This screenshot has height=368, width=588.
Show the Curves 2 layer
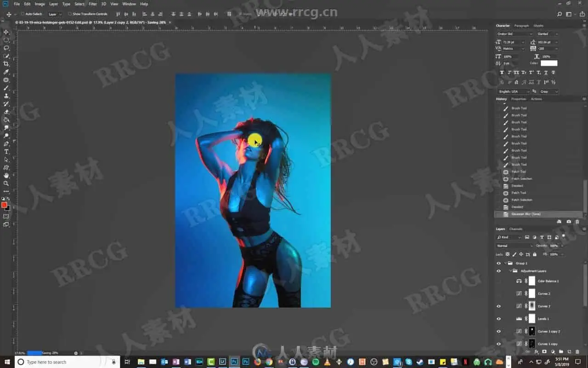point(499,293)
